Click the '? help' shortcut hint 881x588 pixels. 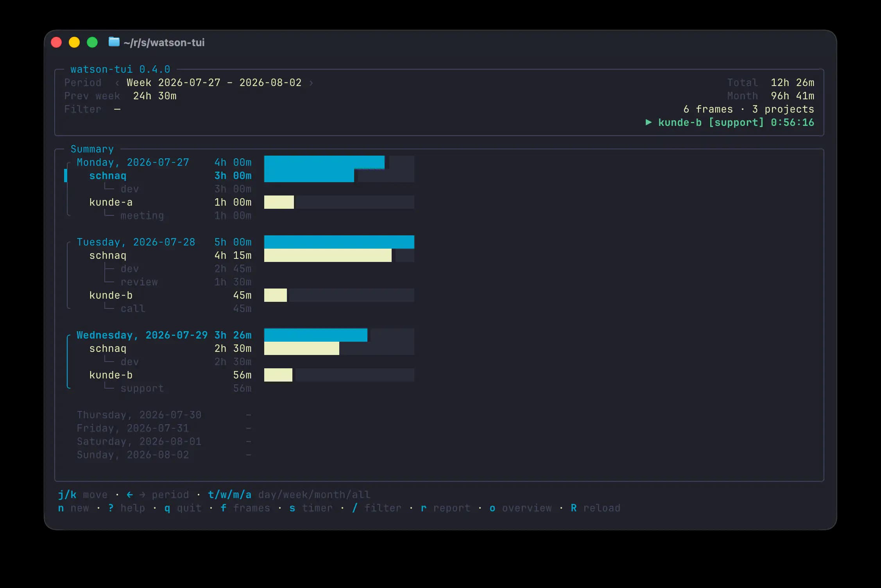[x=127, y=508]
